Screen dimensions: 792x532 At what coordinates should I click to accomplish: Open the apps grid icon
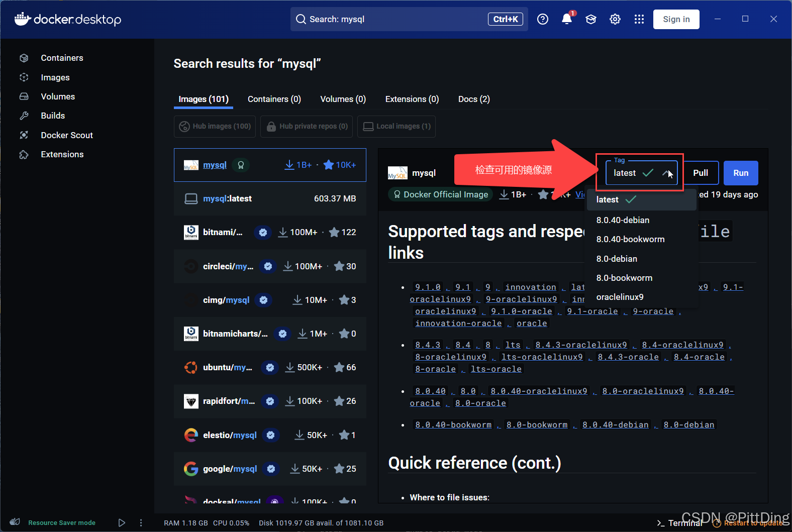pyautogui.click(x=639, y=19)
